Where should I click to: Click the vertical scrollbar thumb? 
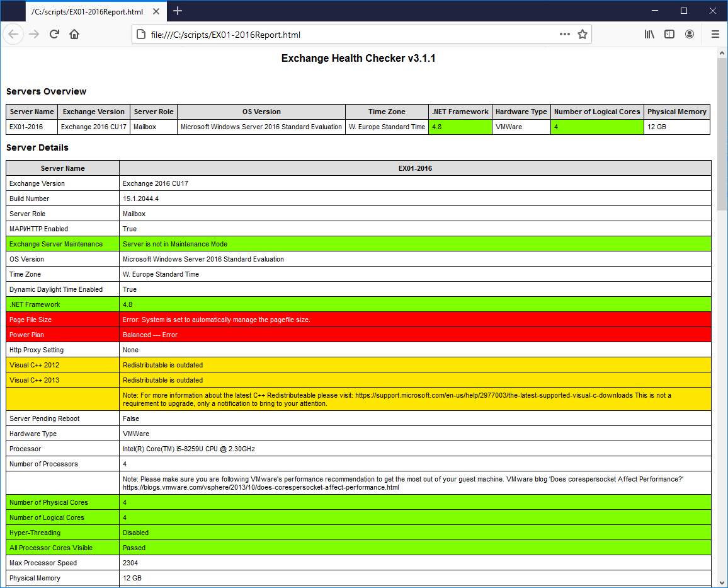point(722,134)
